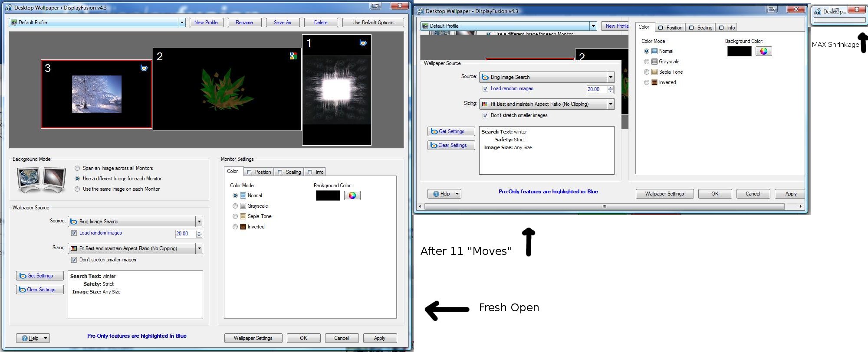Switch to the Position tab in the larger window
Image resolution: width=868 pixels, height=352 pixels.
[x=259, y=172]
